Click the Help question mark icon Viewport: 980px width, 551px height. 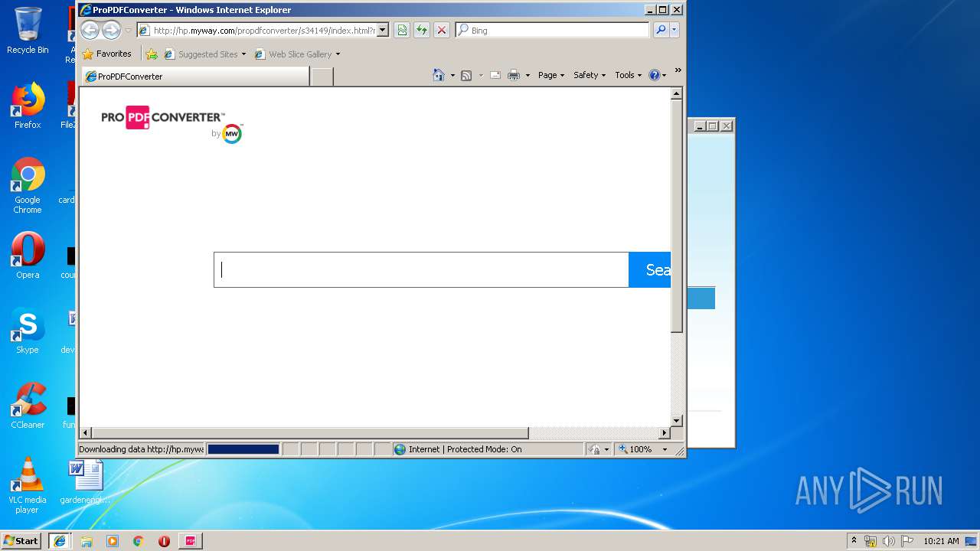point(654,75)
